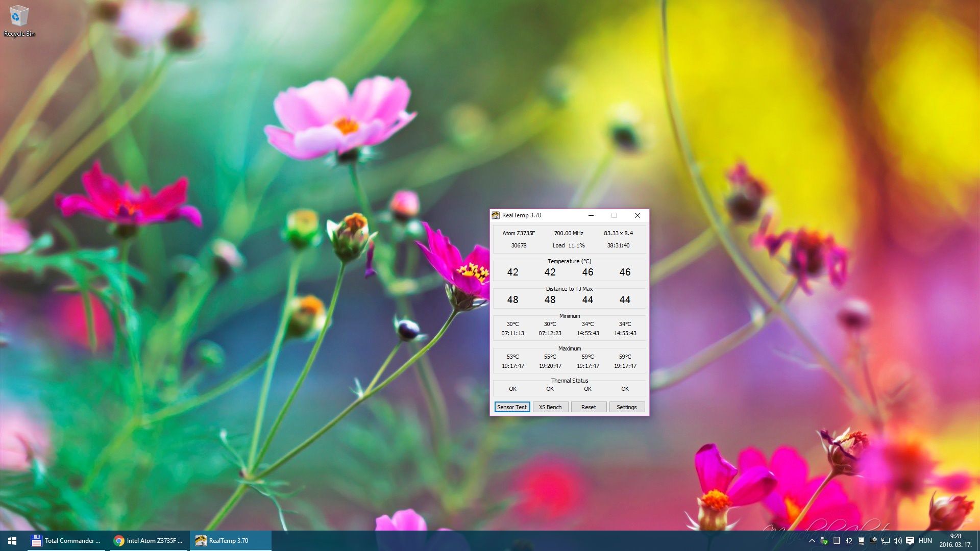
Task: Click maximum temperature 55°C
Action: (550, 357)
